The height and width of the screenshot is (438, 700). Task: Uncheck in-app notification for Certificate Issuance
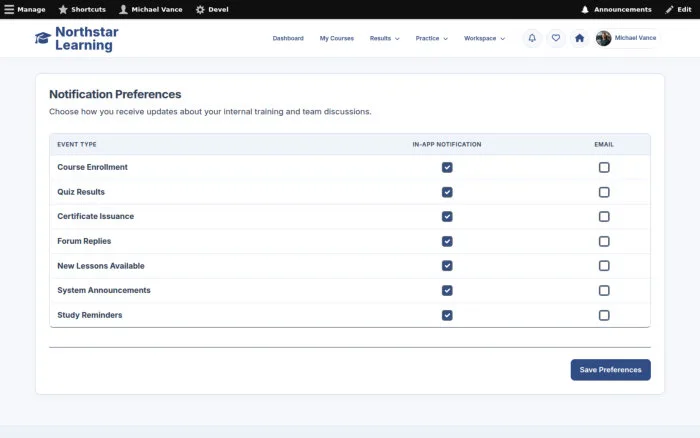point(447,217)
